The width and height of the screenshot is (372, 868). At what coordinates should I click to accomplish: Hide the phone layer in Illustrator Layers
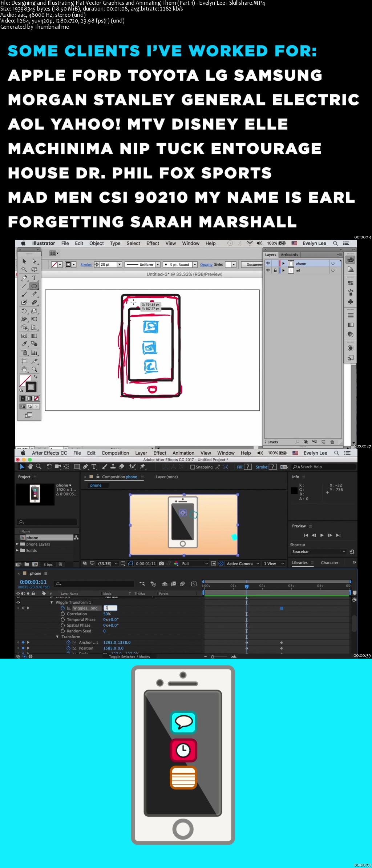[268, 263]
